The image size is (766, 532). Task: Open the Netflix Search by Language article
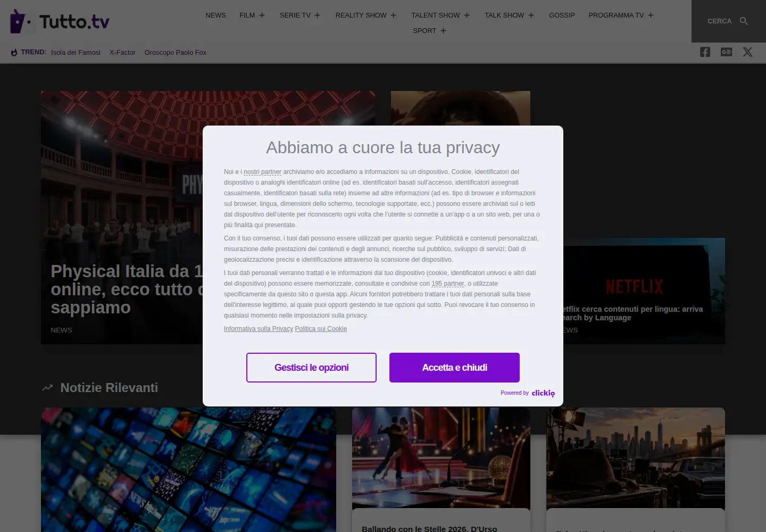click(x=644, y=291)
